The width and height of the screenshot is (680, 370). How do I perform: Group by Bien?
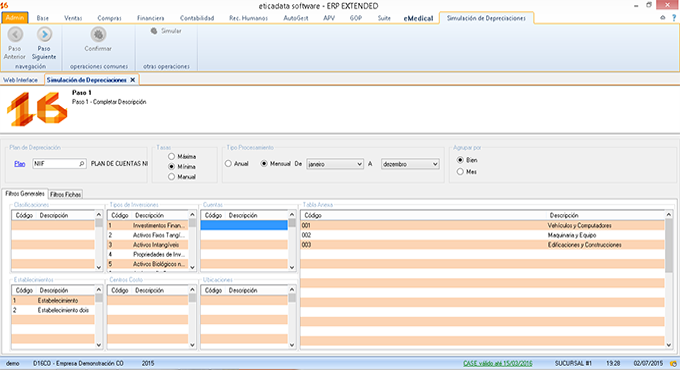click(460, 160)
